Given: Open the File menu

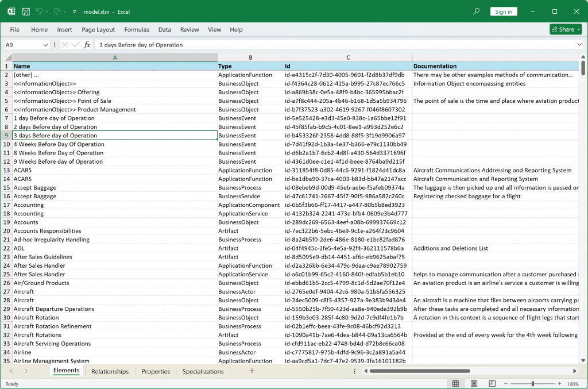Looking at the screenshot, I should click(14, 29).
